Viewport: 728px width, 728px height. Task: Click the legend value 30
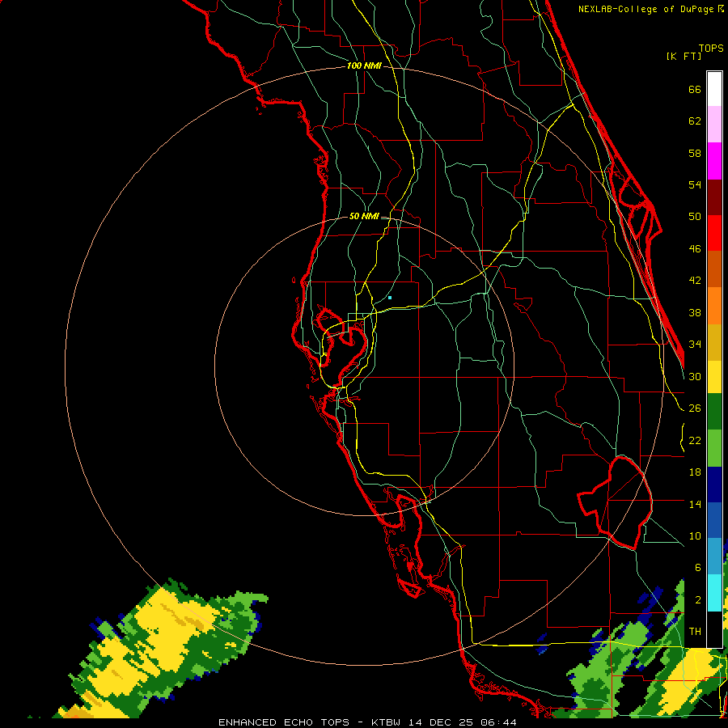coord(695,376)
